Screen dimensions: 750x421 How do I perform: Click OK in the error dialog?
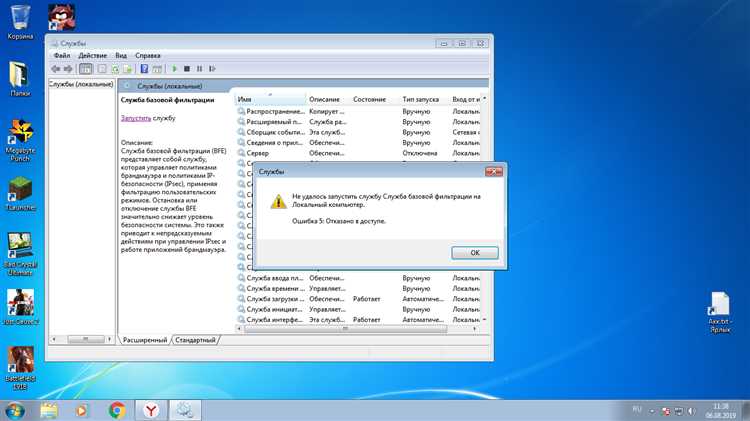(474, 253)
